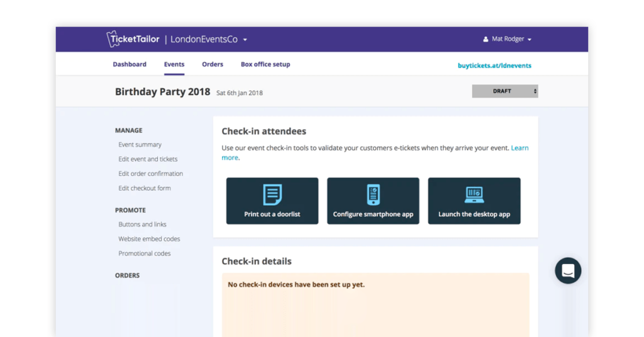Open Edit event and tickets
The width and height of the screenshot is (644, 337).
148,159
